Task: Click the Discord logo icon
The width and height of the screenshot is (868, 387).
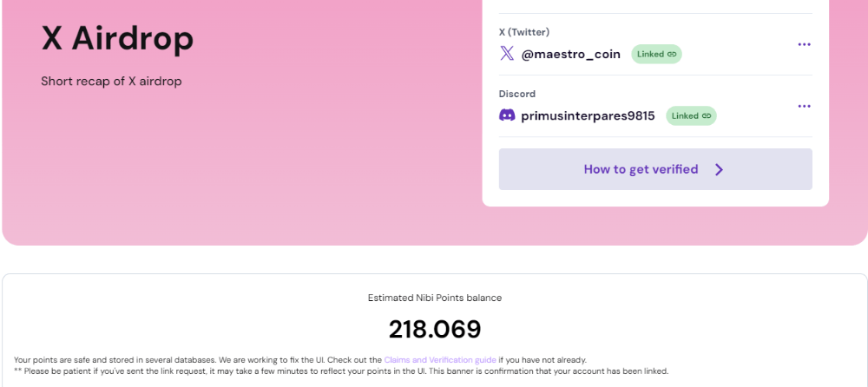Action: point(507,115)
